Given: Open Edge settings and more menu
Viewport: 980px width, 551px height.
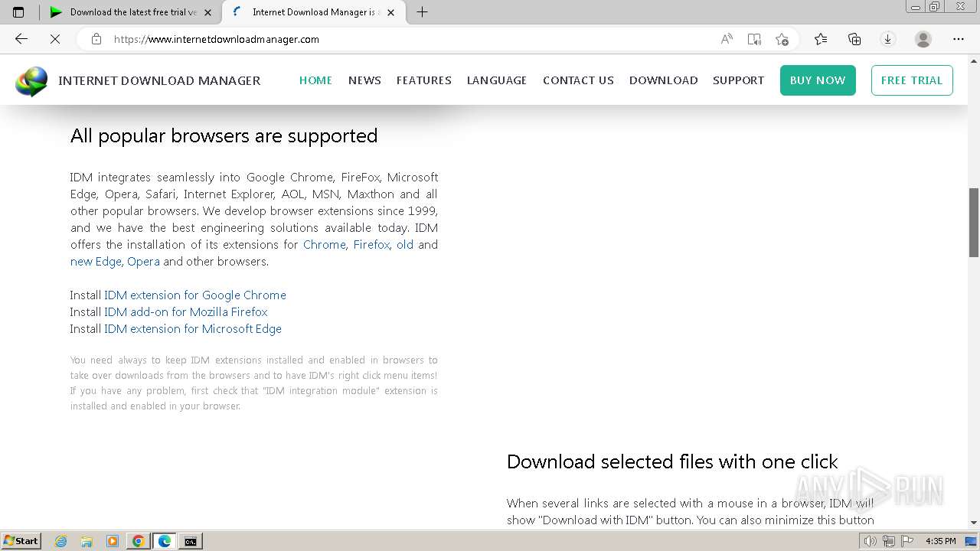Looking at the screenshot, I should tap(959, 39).
